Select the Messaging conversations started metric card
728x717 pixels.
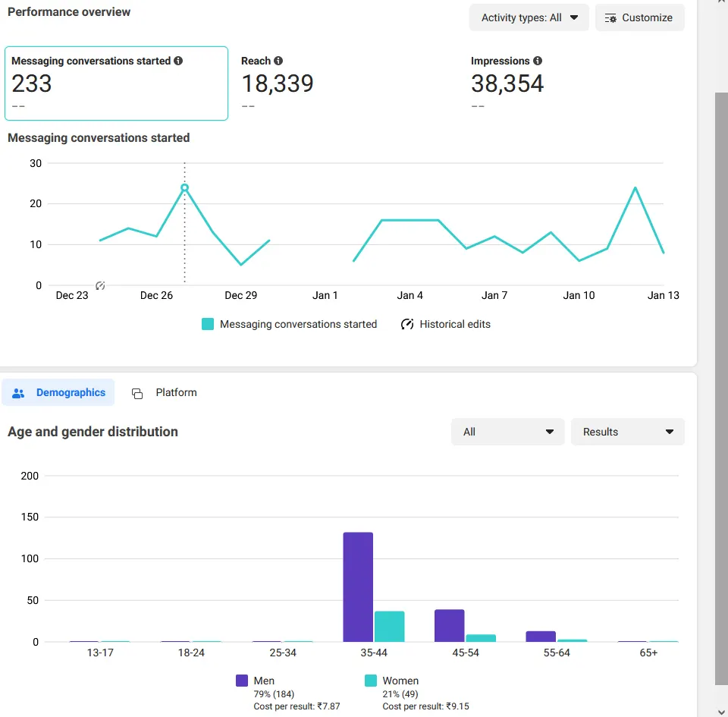[x=116, y=83]
